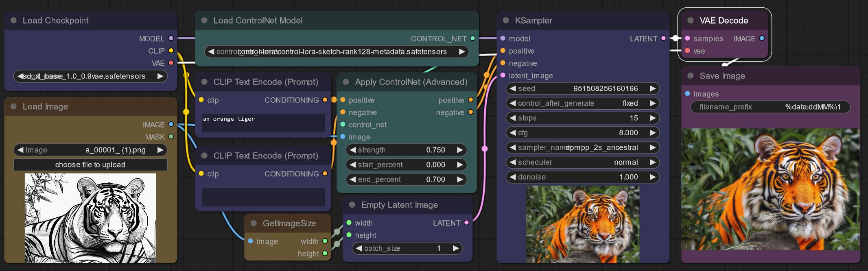Click the KSampler model input socket

(x=503, y=38)
